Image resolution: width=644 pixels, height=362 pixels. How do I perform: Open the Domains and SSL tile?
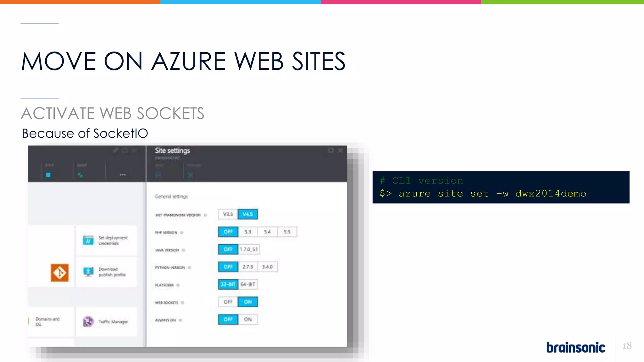pos(51,321)
